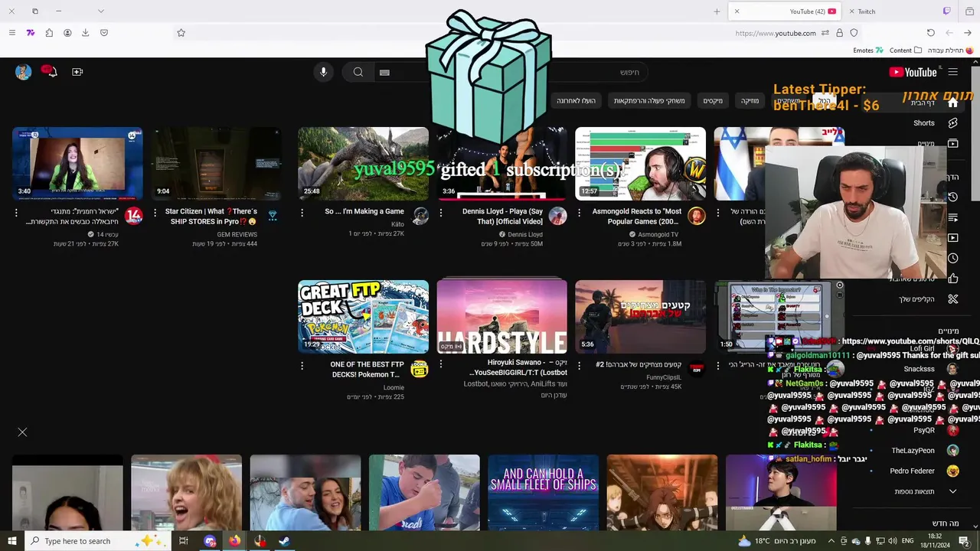Open Liked videos thumbs-up icon
Screen dimensions: 980x551
pyautogui.click(x=952, y=279)
